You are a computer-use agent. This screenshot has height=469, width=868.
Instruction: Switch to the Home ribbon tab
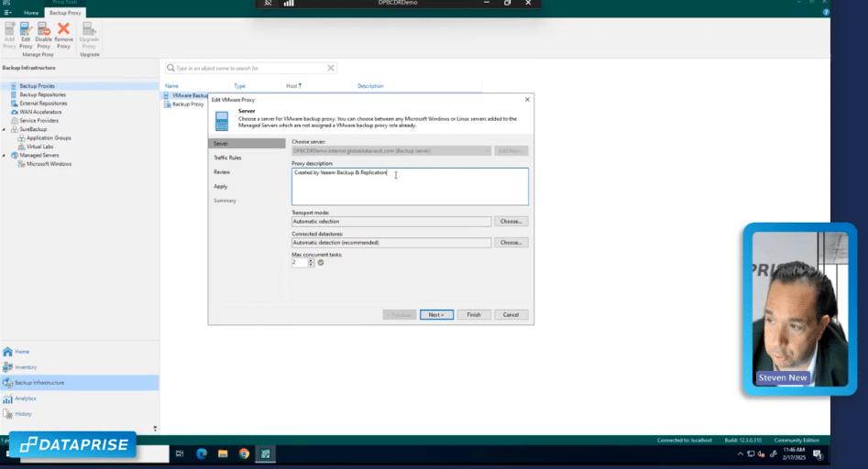coord(31,12)
